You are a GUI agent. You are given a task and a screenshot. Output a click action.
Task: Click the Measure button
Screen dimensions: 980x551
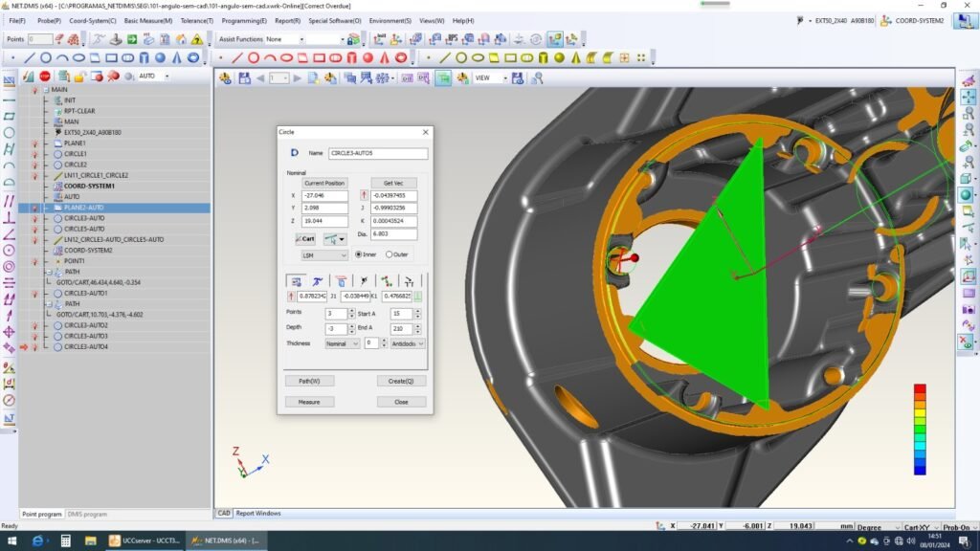point(309,402)
